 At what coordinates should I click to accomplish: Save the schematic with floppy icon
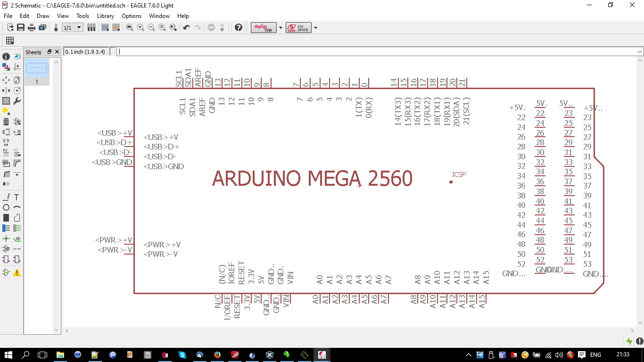tap(21, 27)
